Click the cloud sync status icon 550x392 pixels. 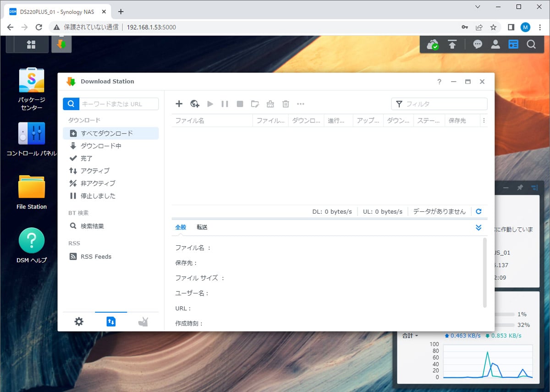(x=432, y=44)
